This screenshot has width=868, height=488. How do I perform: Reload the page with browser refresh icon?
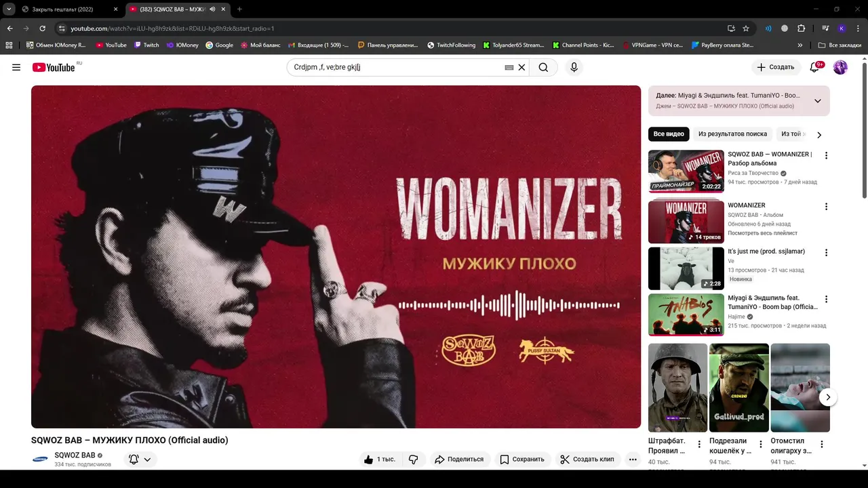click(x=42, y=28)
